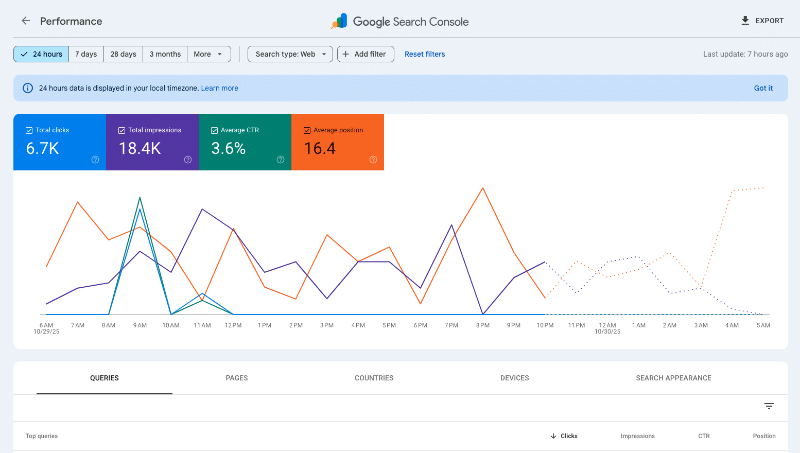Open the help icon on Total impressions card
This screenshot has width=800, height=453.
(188, 160)
